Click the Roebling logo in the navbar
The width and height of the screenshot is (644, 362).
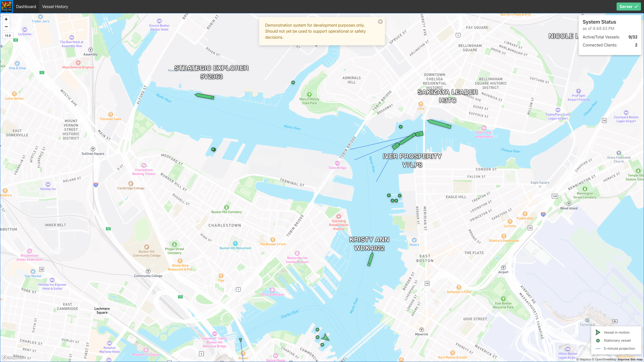7,6
